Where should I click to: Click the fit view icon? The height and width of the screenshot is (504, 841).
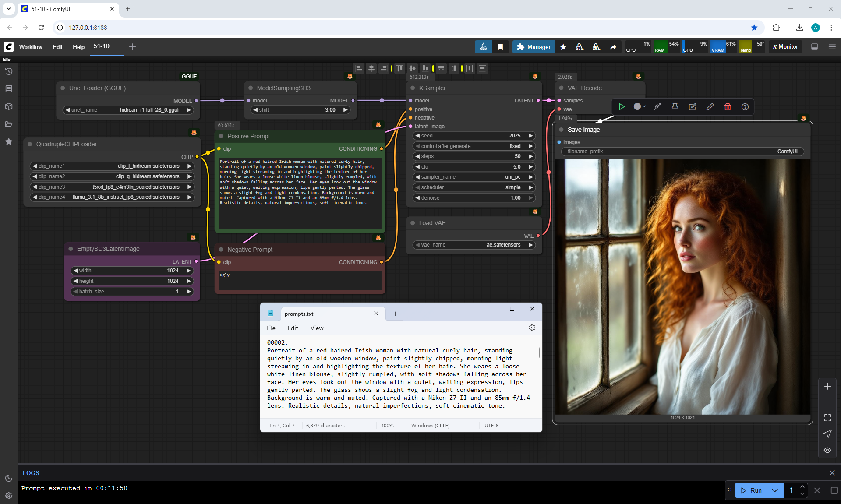click(x=827, y=418)
